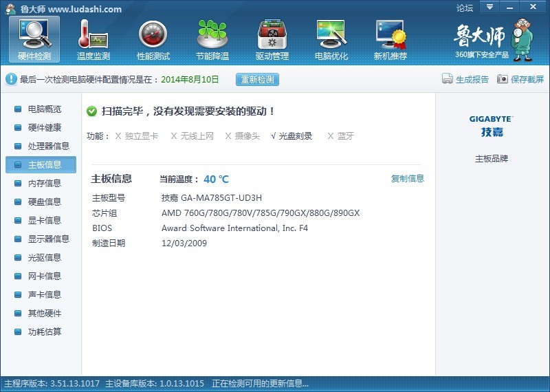Click the 鲁大师 logo with mascot
550x392 pixels.
493,40
